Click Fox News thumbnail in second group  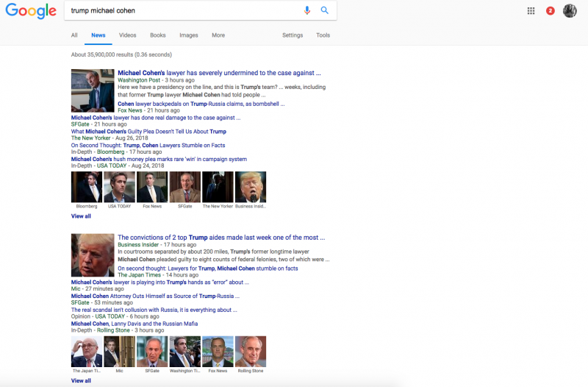tap(218, 352)
